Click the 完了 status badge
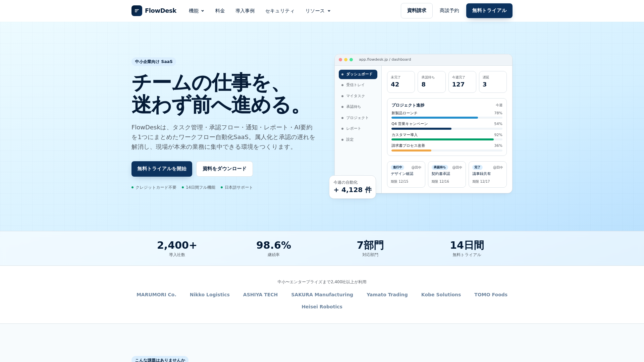Image resolution: width=644 pixels, height=362 pixels. point(477,167)
